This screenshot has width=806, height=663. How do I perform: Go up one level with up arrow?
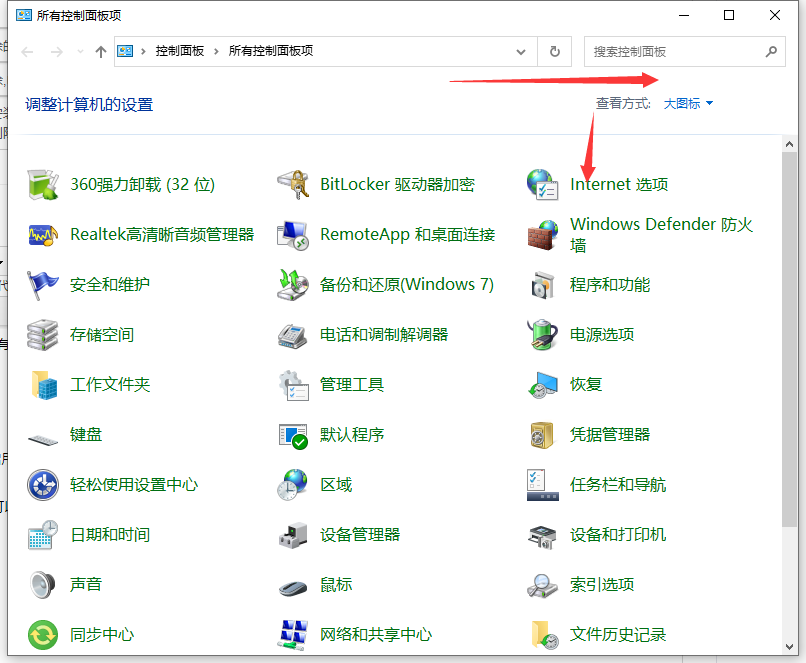[x=101, y=51]
